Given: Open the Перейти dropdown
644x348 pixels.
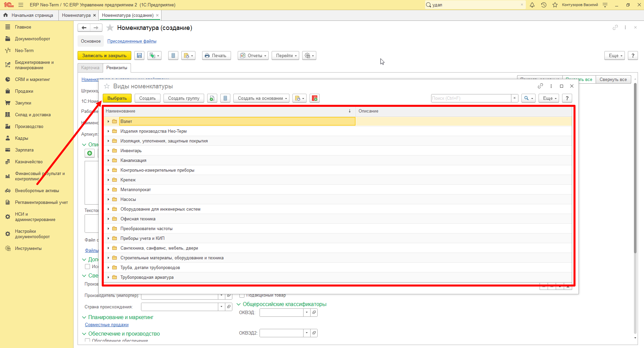Looking at the screenshot, I should [x=285, y=56].
